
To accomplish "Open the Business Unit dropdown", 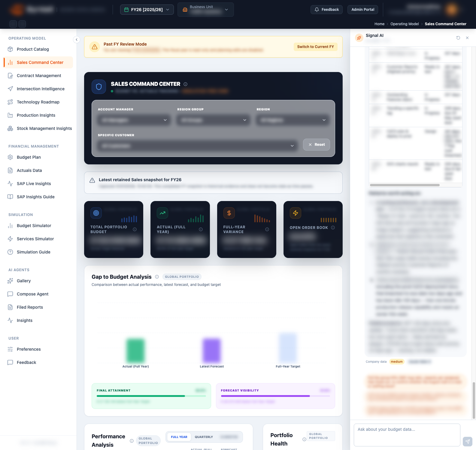I will pyautogui.click(x=206, y=10).
